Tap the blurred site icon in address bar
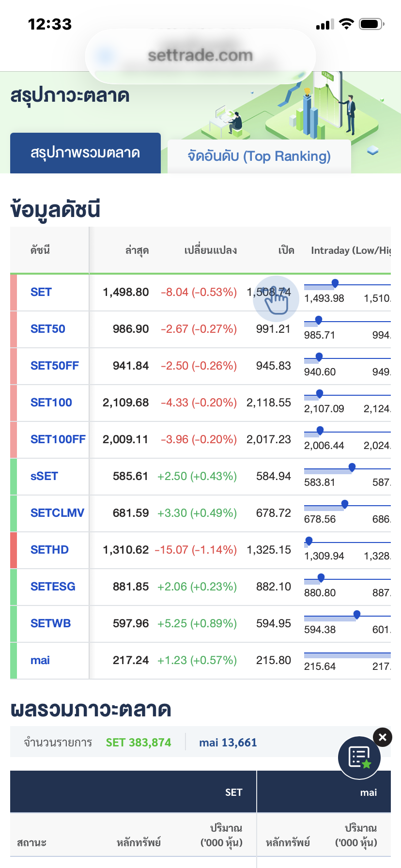 105,55
